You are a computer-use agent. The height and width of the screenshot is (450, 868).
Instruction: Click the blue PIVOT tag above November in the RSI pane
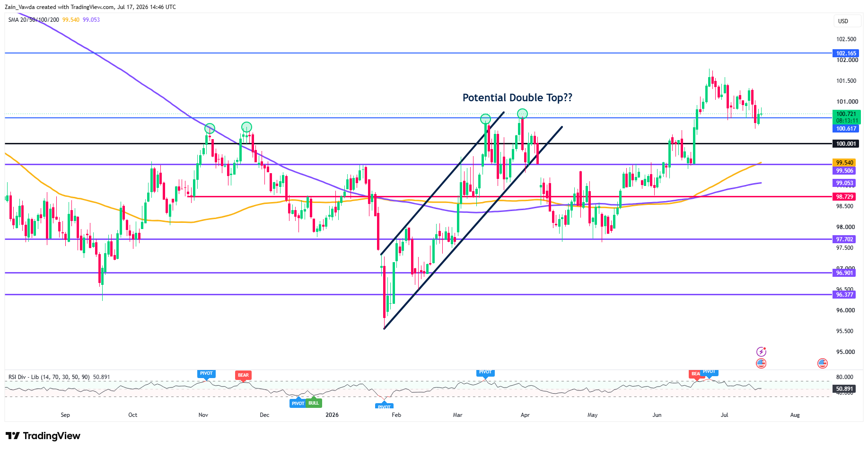206,374
